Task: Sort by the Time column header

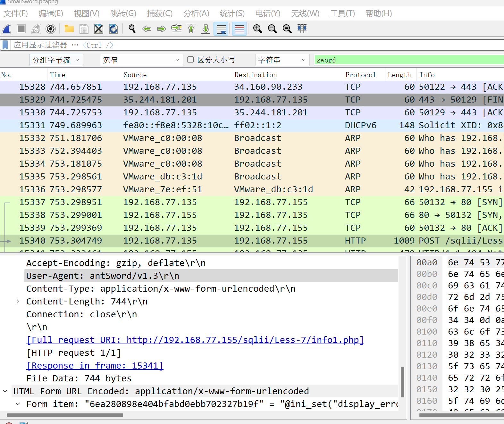Action: pyautogui.click(x=84, y=75)
